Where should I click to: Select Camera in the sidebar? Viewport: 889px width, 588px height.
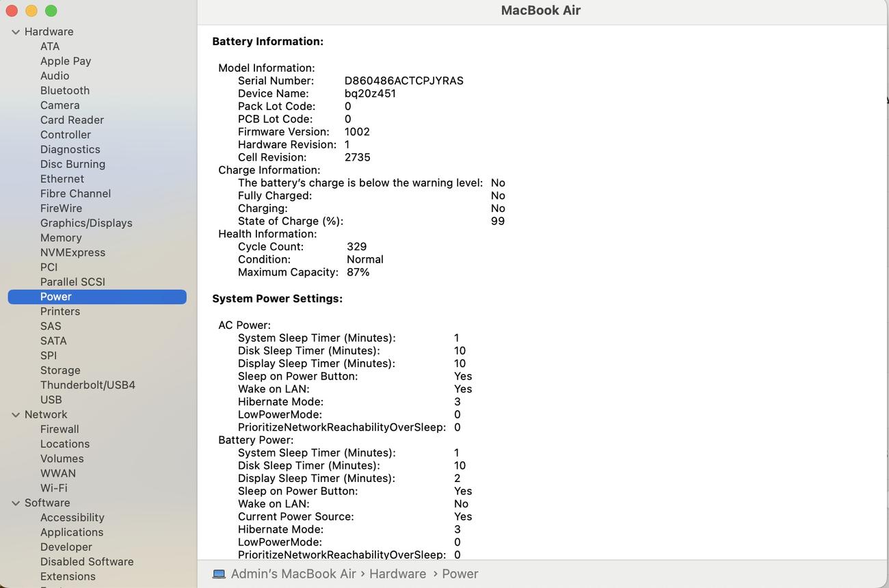(x=60, y=105)
